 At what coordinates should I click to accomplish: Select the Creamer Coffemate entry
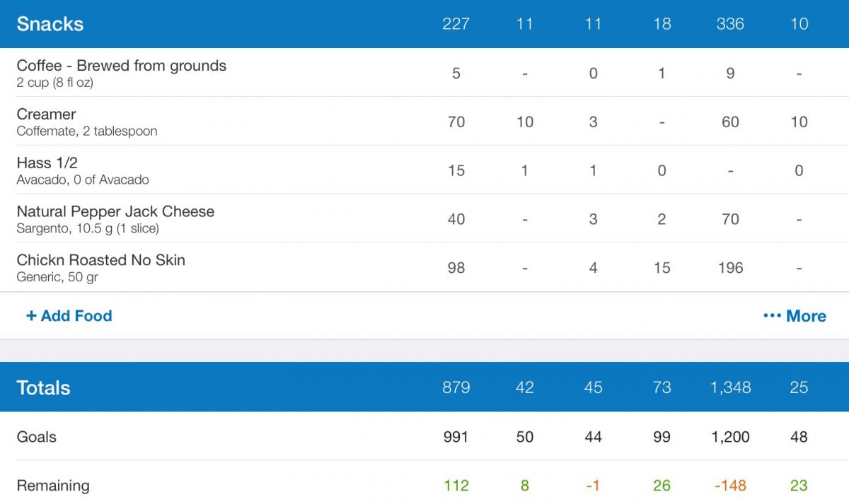click(x=424, y=122)
